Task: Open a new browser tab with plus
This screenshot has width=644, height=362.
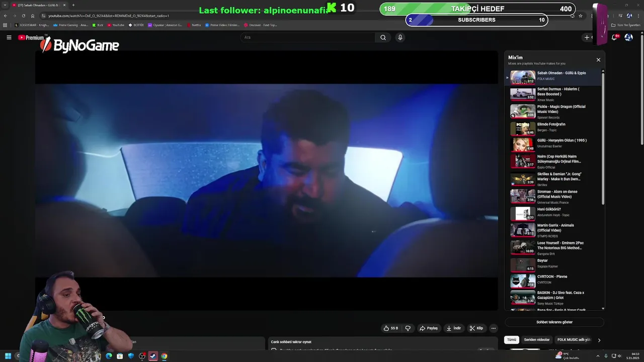Action: (73, 5)
